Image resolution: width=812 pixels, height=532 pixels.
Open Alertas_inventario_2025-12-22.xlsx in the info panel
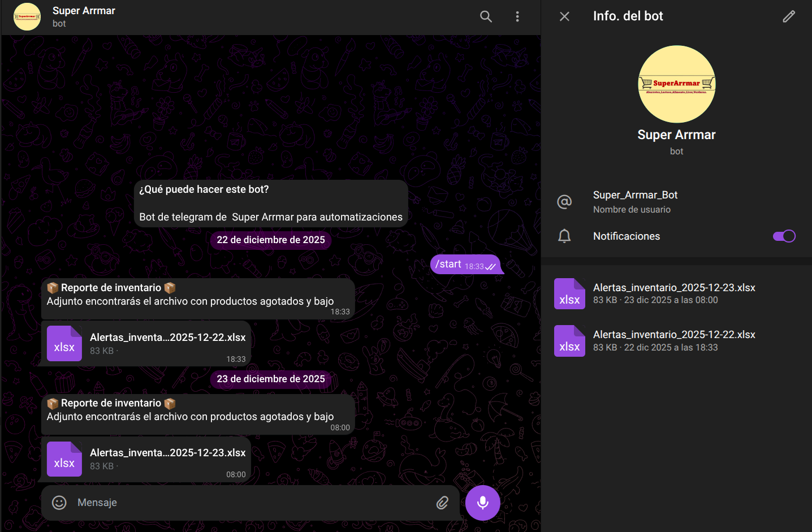674,340
